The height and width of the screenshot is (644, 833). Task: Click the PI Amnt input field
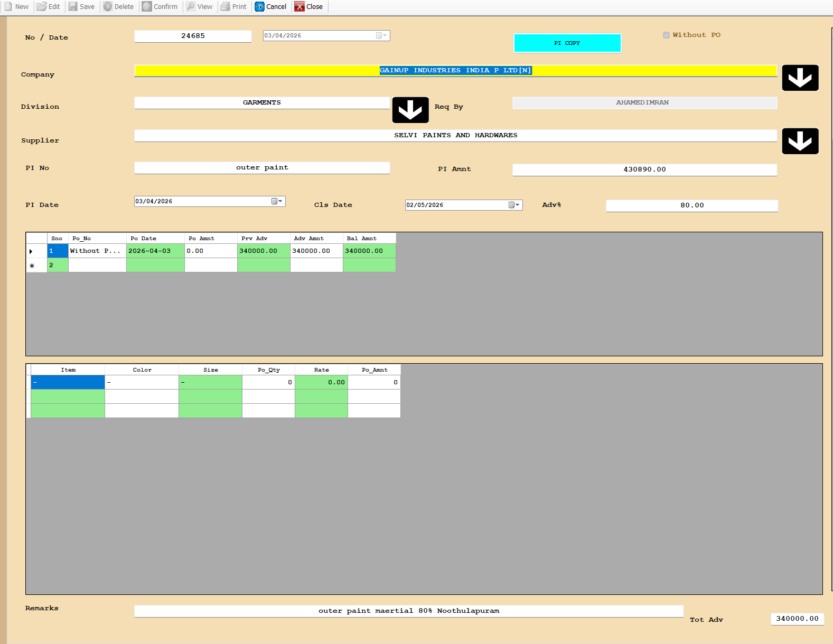644,169
